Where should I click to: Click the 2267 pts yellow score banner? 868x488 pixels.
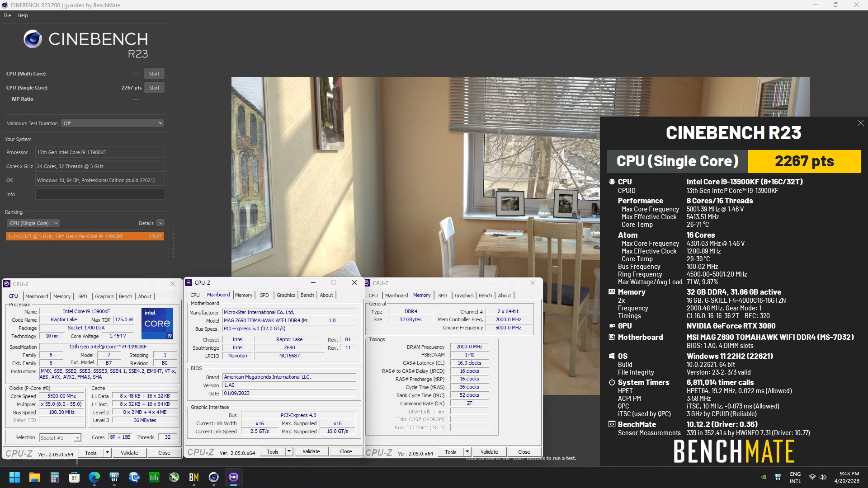tap(804, 161)
